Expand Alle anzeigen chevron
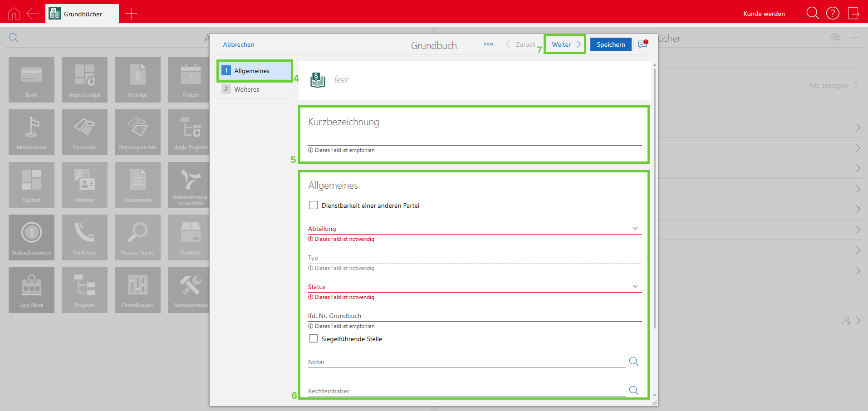 point(856,85)
